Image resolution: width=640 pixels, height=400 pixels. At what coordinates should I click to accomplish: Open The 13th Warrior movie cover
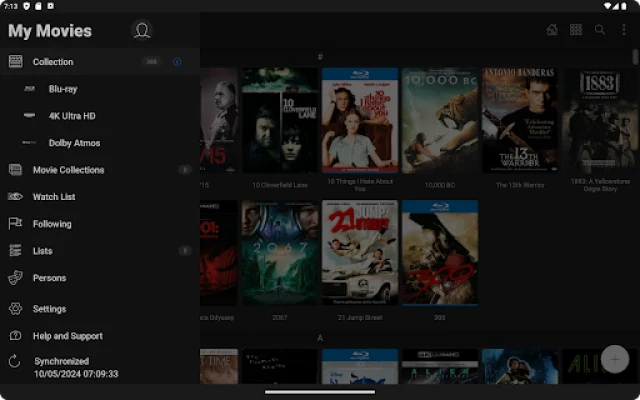[x=520, y=120]
